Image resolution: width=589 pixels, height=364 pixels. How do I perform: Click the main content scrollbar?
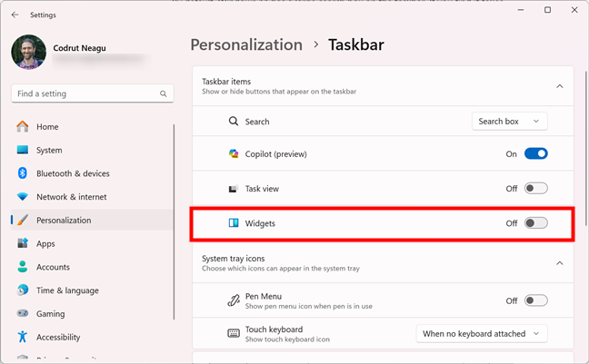point(586,148)
